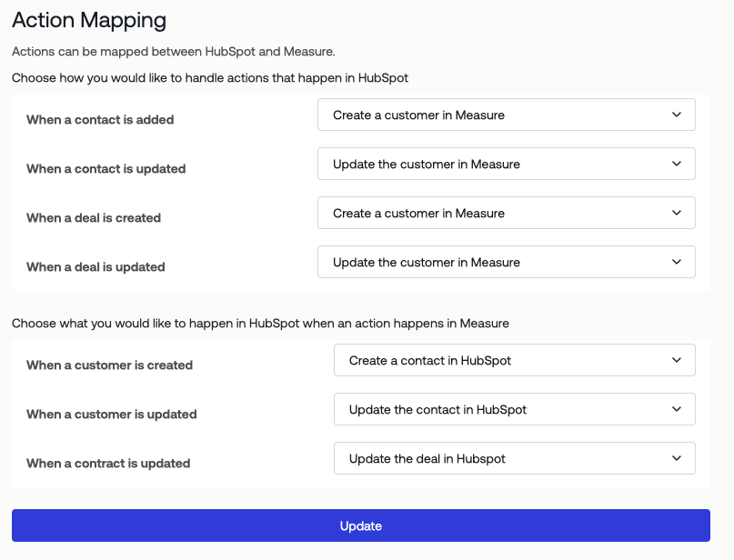Open the 'When a contact is added' dropdown

pyautogui.click(x=506, y=115)
